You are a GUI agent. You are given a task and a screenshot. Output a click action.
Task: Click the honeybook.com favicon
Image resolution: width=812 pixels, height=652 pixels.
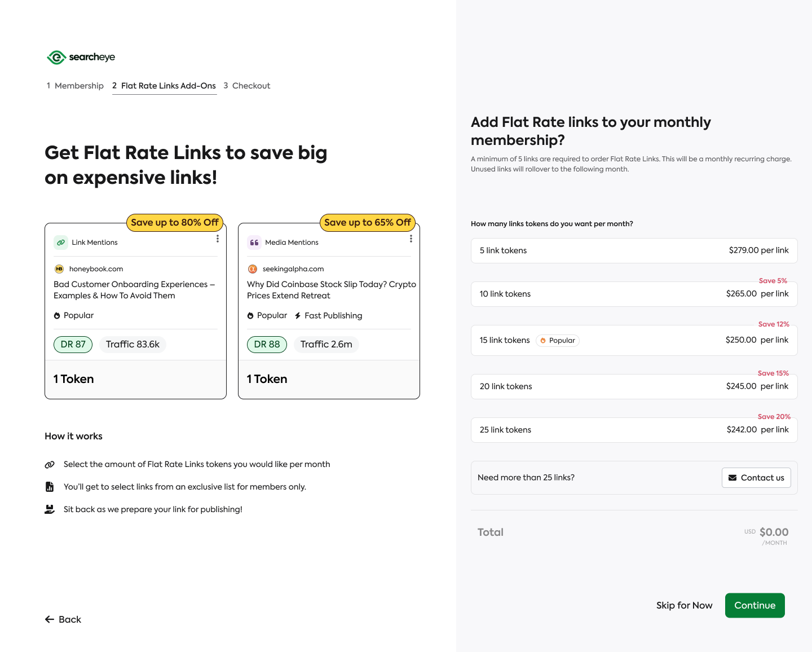tap(59, 269)
